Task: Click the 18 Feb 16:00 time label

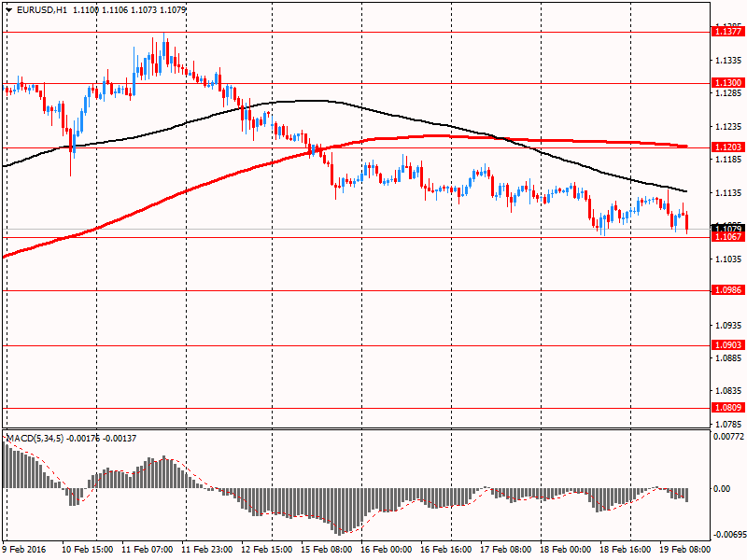Action: (x=626, y=550)
